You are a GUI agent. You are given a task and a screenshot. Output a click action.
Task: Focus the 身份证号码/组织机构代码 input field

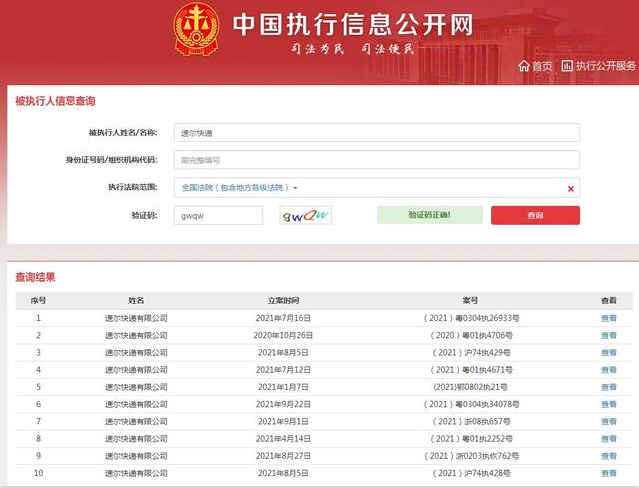[377, 160]
